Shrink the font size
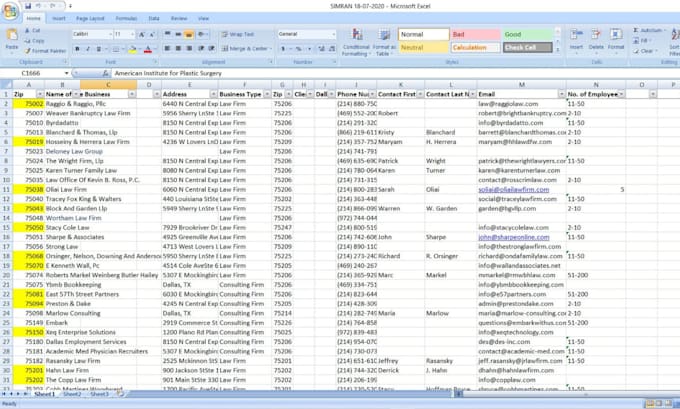 [151, 34]
